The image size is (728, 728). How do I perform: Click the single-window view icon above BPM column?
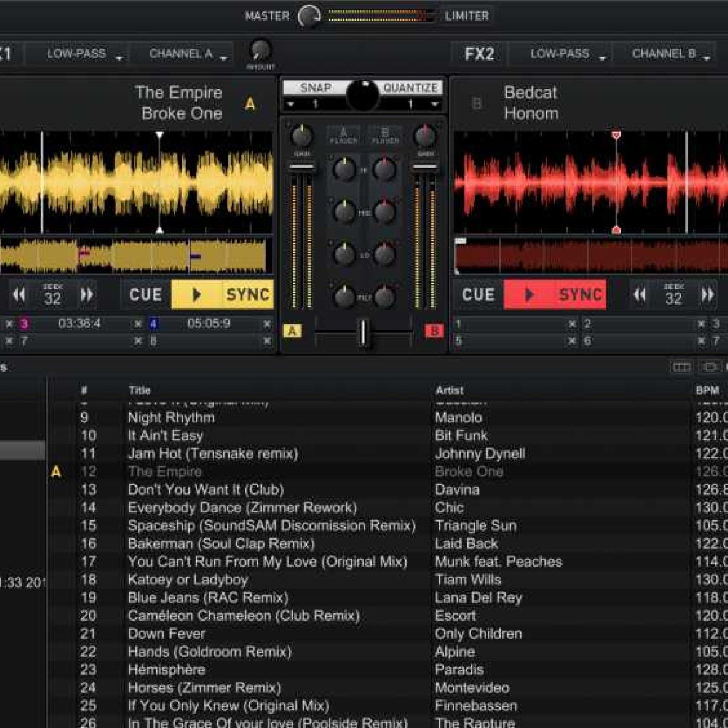(710, 368)
